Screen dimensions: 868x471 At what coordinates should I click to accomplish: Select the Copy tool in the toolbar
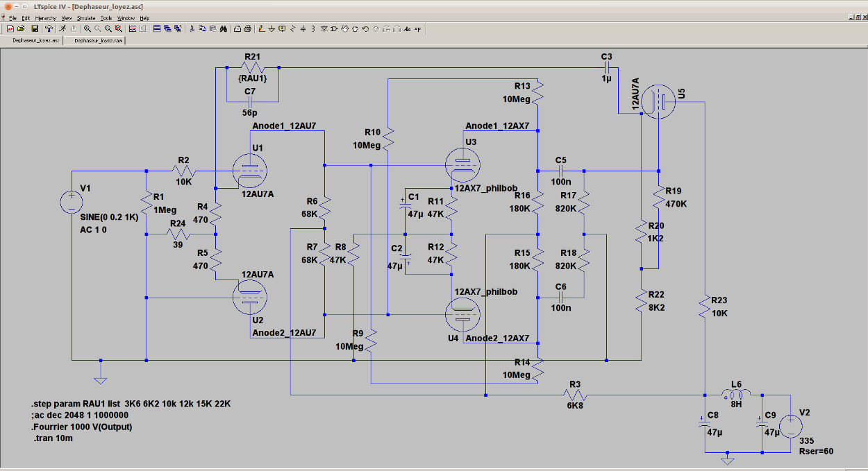tap(202, 28)
